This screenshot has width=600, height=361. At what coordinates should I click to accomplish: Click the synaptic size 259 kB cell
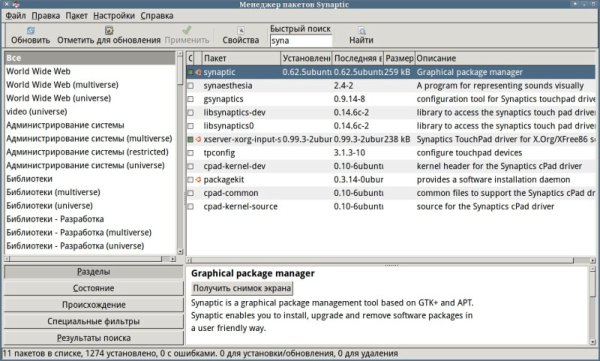coord(397,72)
